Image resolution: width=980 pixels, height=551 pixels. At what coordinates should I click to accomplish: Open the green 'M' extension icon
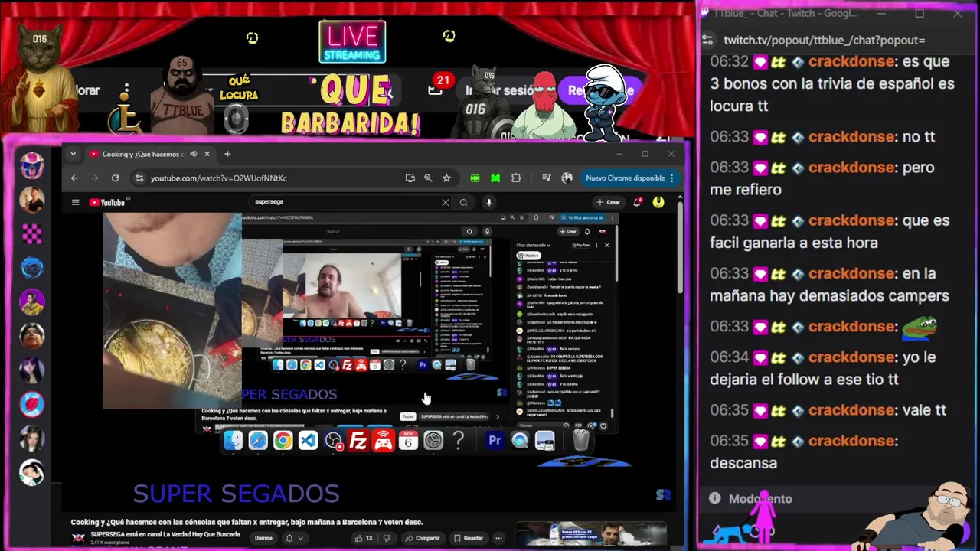tap(495, 178)
